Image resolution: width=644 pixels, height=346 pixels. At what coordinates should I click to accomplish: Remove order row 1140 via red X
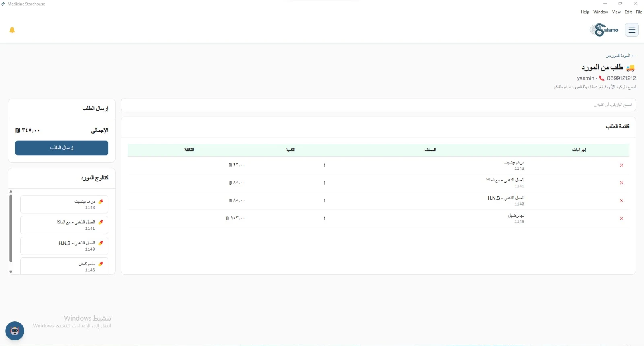(621, 201)
